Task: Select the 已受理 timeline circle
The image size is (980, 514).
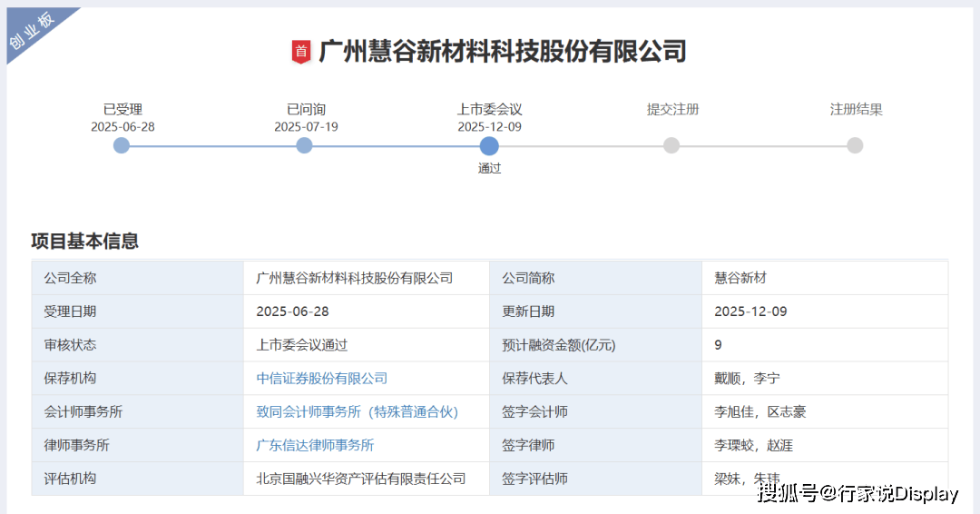Action: coord(122,145)
